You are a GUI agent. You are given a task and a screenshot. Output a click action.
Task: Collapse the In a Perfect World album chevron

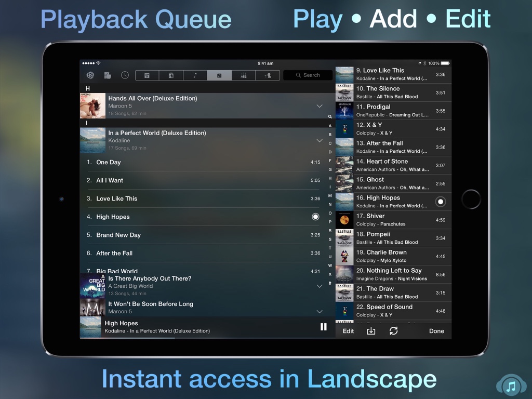click(320, 140)
